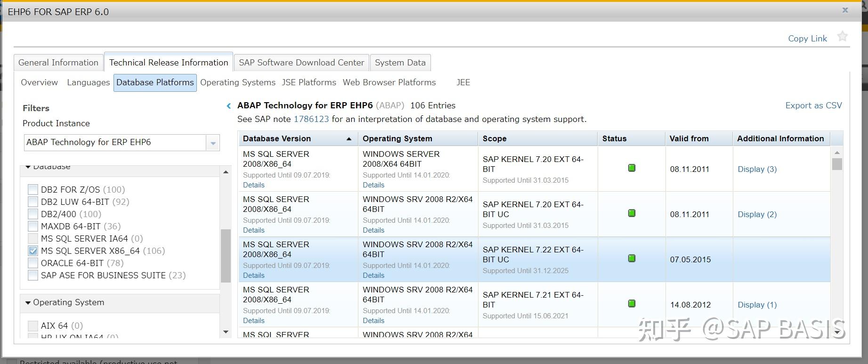Image resolution: width=868 pixels, height=364 pixels.
Task: Tick the DB2 FOR Z/OS checkbox
Action: pyautogui.click(x=33, y=190)
